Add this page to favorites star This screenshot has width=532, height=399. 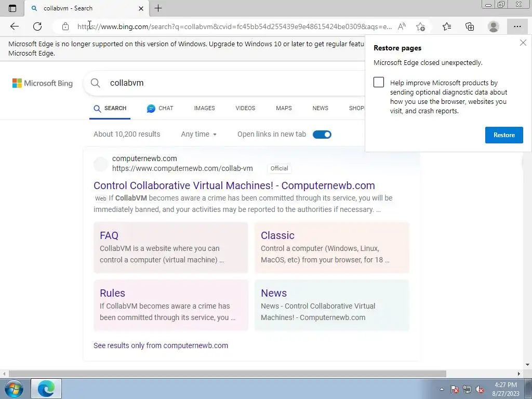click(x=420, y=26)
